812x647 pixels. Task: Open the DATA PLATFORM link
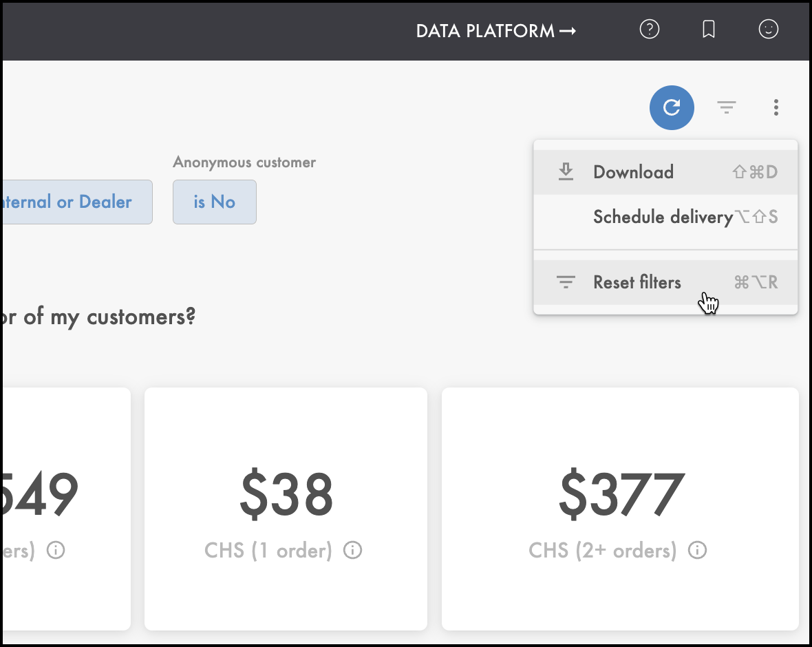point(495,30)
